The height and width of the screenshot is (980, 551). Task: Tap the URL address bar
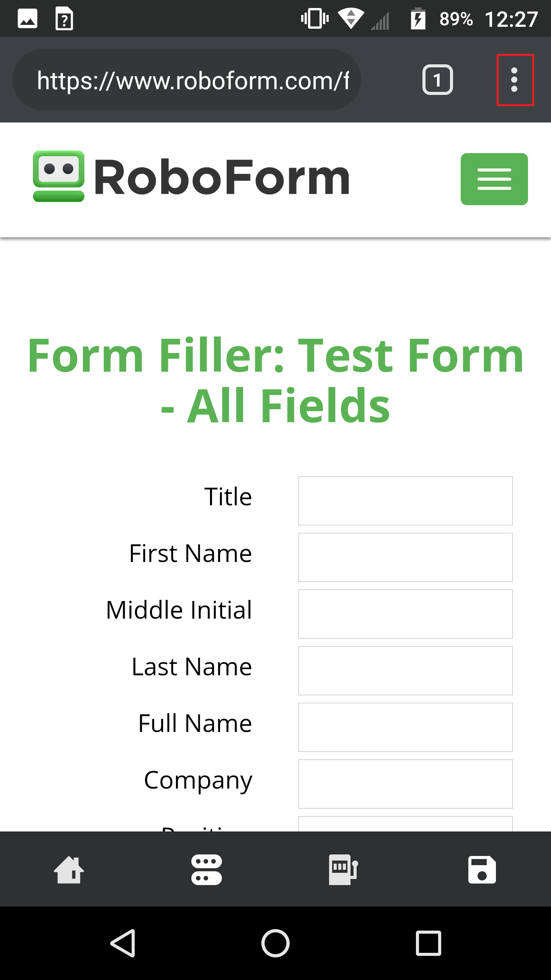tap(187, 80)
